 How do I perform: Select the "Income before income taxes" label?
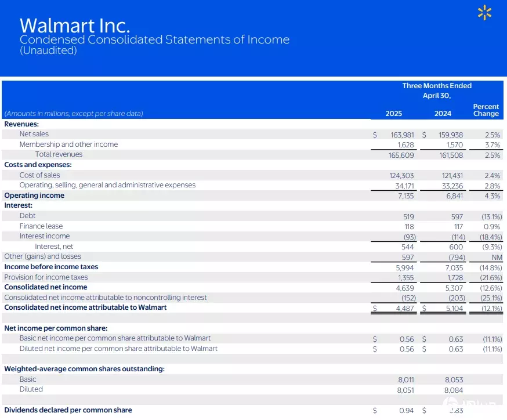click(51, 267)
